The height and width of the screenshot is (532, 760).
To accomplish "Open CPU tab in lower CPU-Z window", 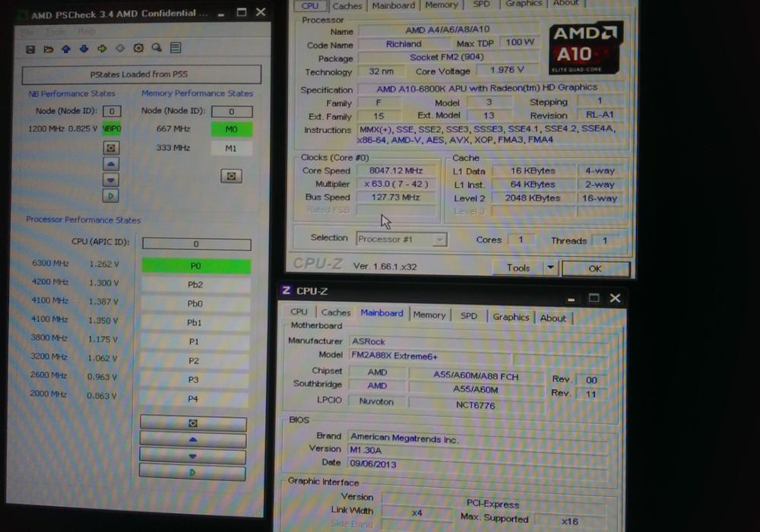I will (x=299, y=312).
